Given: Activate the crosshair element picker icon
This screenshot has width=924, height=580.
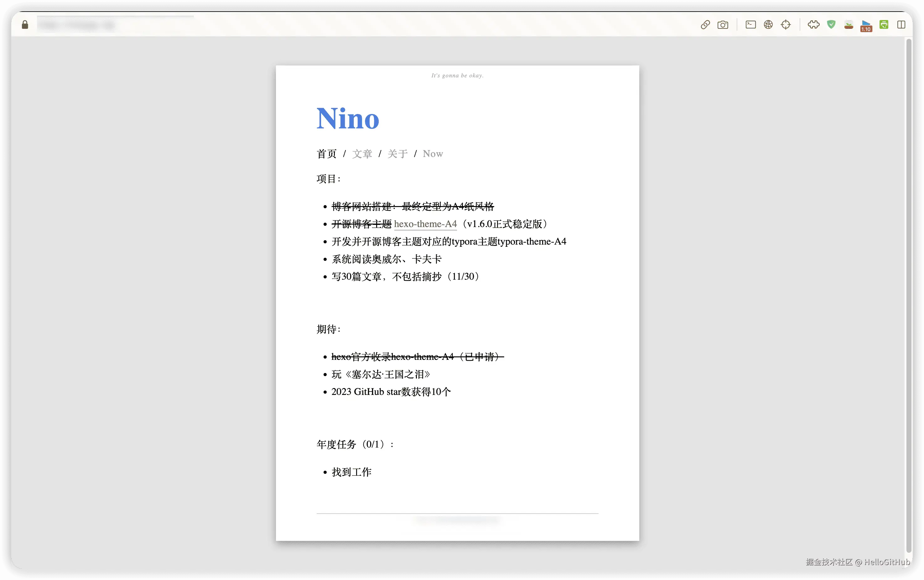Looking at the screenshot, I should tap(786, 25).
